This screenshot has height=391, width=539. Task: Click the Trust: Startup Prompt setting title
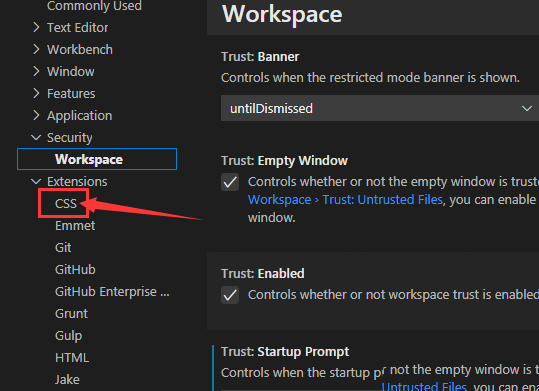pyautogui.click(x=285, y=352)
